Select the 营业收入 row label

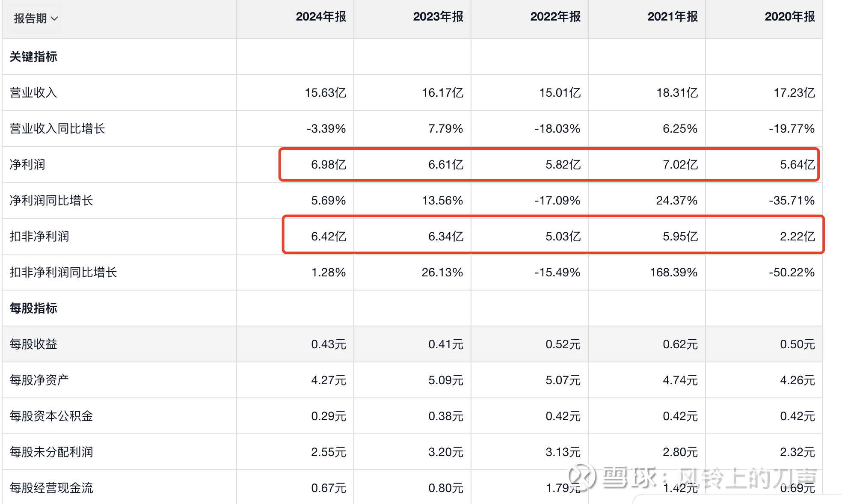pos(33,92)
